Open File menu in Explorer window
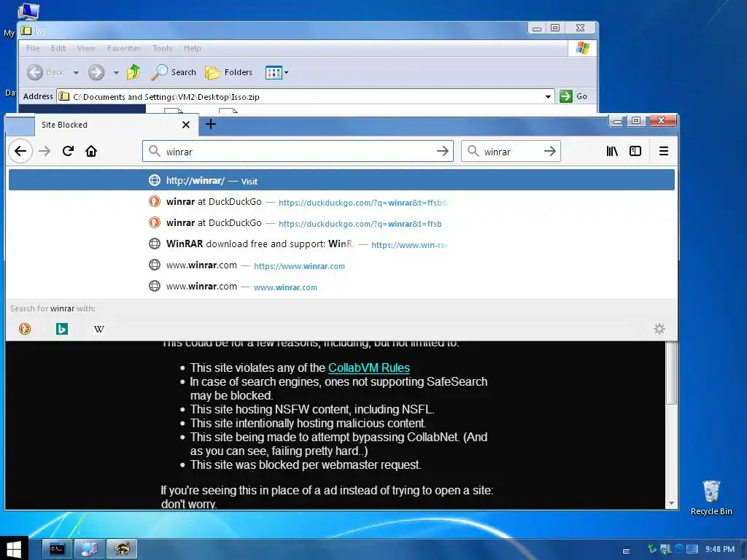747x560 pixels. click(33, 48)
